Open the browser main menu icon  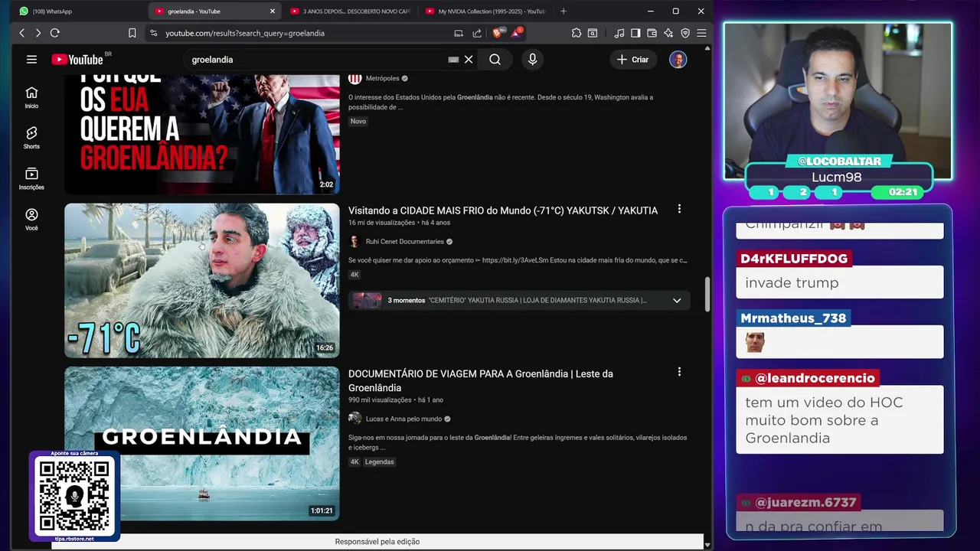(701, 33)
